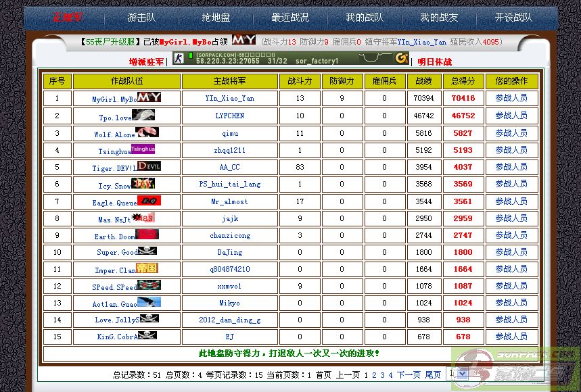
Task: Go to 下一页 in pagination
Action: (409, 375)
